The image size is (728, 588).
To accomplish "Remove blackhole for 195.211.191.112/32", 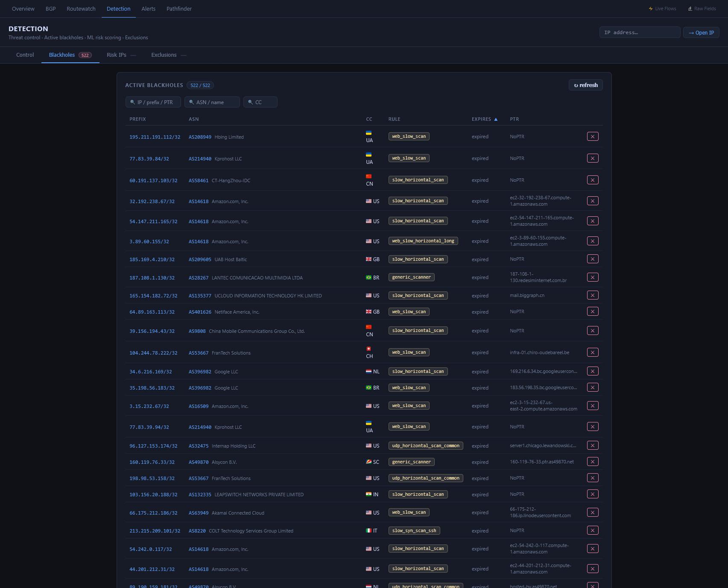I will [592, 137].
